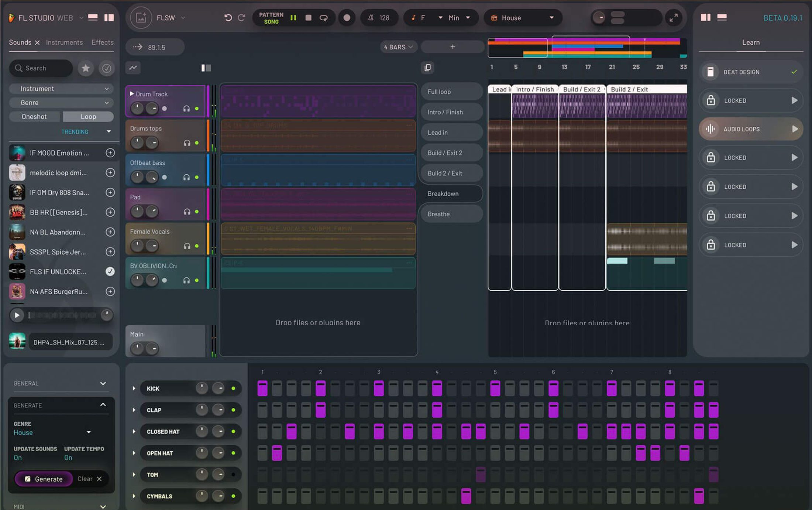Show favorites with the star icon

click(x=86, y=68)
